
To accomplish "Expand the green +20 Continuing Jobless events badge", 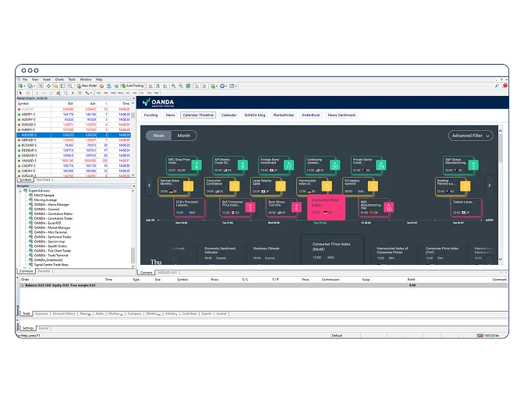I will 335,165.
